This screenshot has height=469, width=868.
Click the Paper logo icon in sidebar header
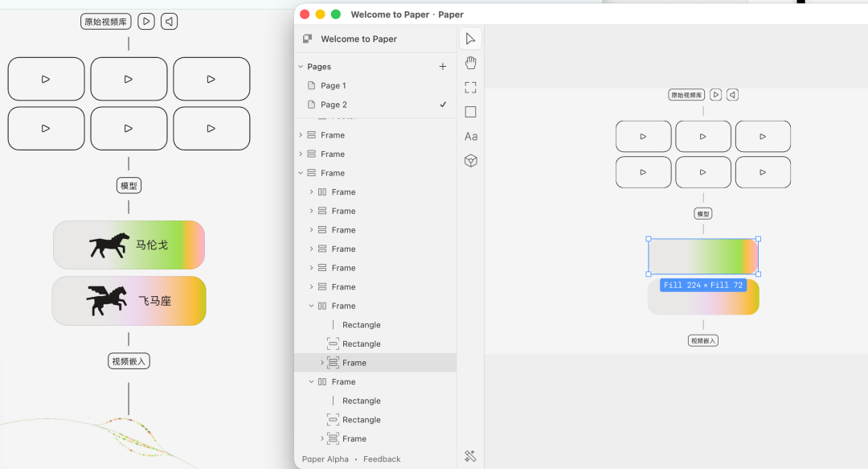pyautogui.click(x=307, y=39)
